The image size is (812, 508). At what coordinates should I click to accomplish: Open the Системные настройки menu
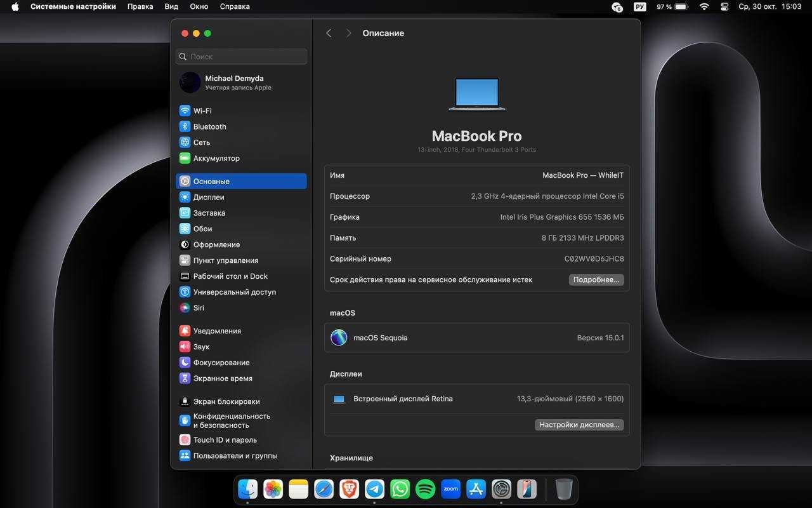73,6
